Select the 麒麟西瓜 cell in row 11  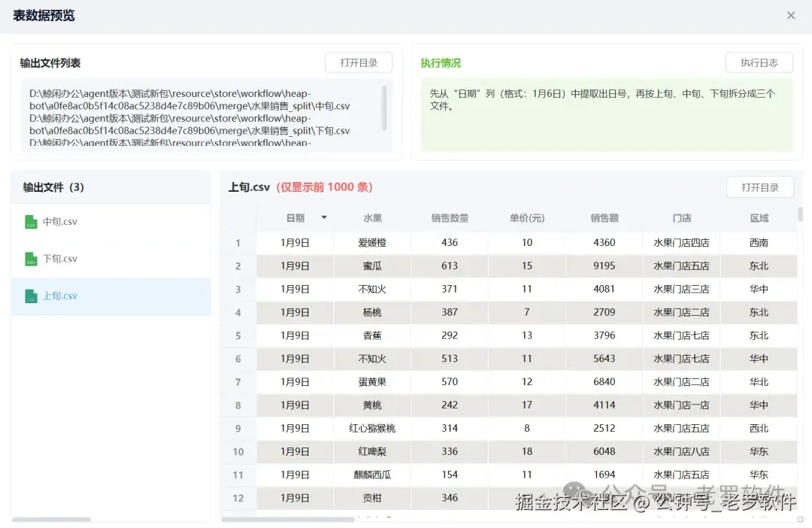click(372, 475)
